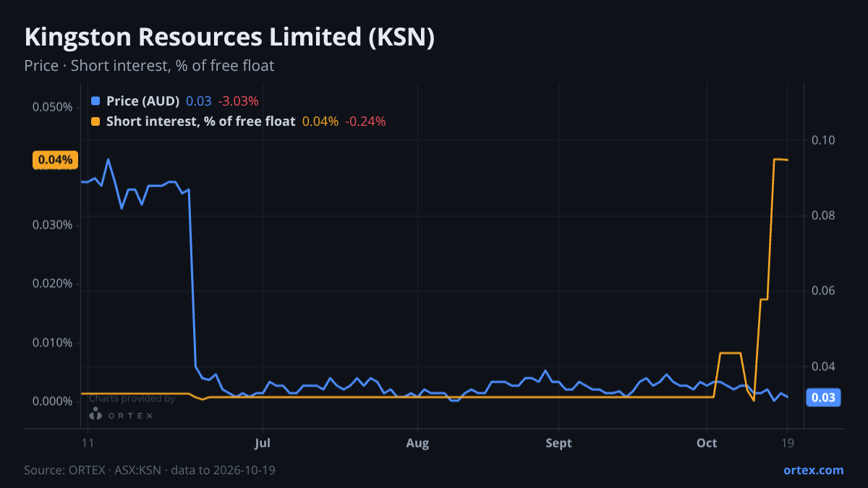
Task: Click the 0.010% left axis label
Action: (52, 343)
